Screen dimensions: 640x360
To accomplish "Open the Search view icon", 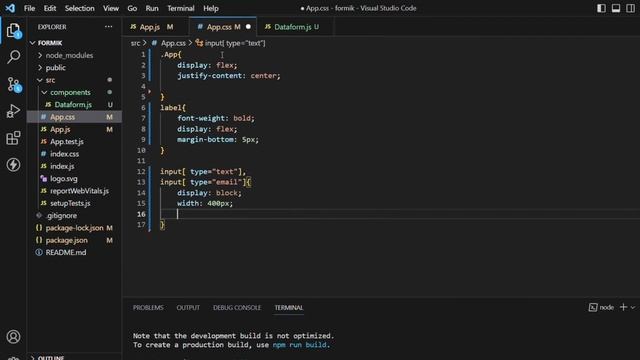I will (13, 57).
